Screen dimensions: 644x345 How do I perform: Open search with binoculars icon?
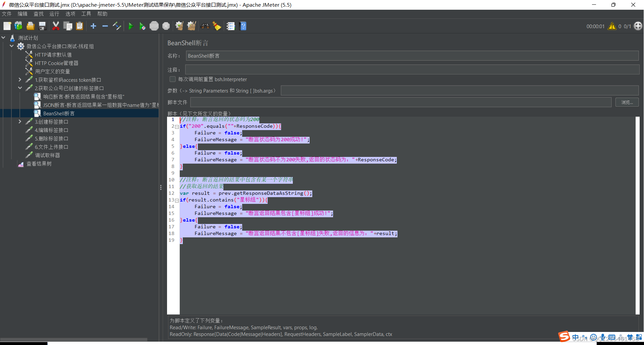click(205, 26)
